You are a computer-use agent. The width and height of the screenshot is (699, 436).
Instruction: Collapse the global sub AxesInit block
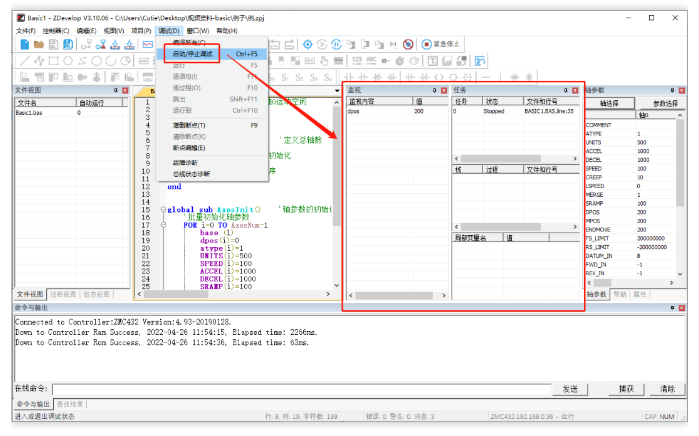[163, 210]
